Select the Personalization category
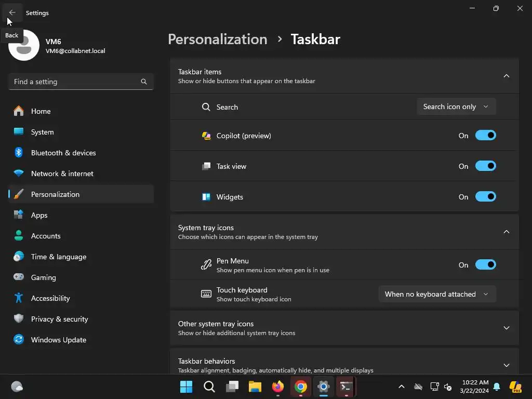The width and height of the screenshot is (532, 399). tap(81, 194)
